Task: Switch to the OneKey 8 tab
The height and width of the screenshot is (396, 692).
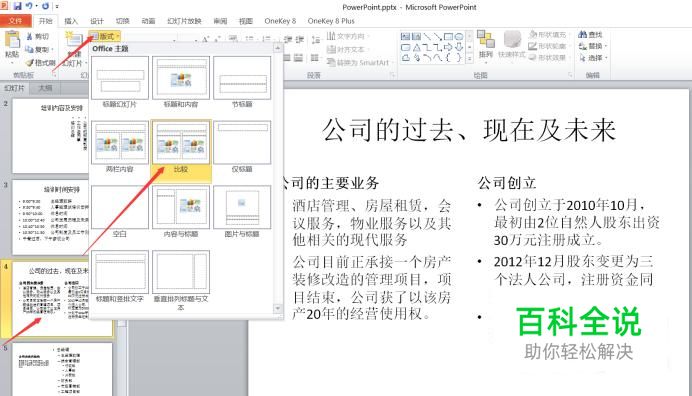Action: pos(280,21)
